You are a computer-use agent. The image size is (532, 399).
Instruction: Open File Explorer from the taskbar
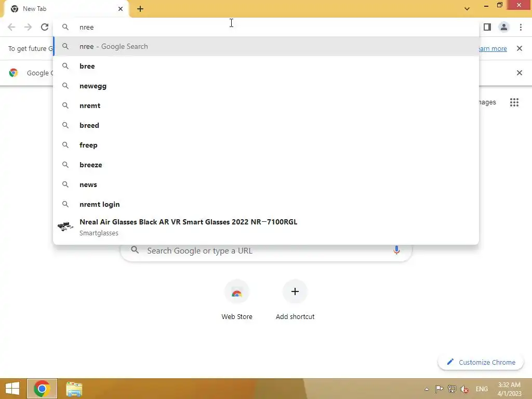coord(74,389)
